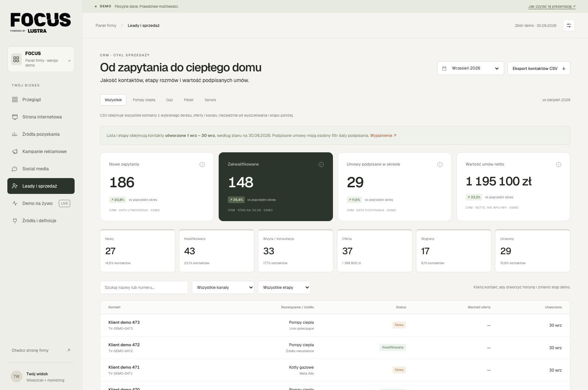Expand the FOCUS workspace switcher chevron
Image resolution: width=588 pixels, height=390 pixels.
(x=69, y=61)
